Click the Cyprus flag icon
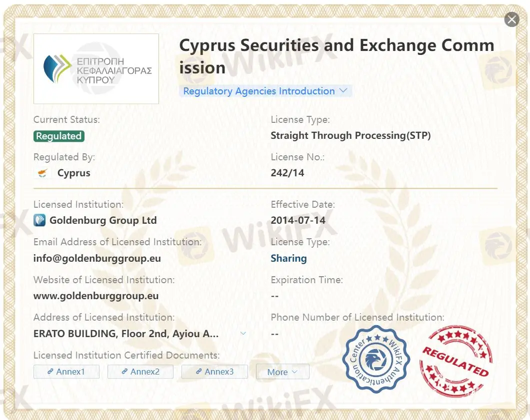530x420 pixels. (42, 173)
